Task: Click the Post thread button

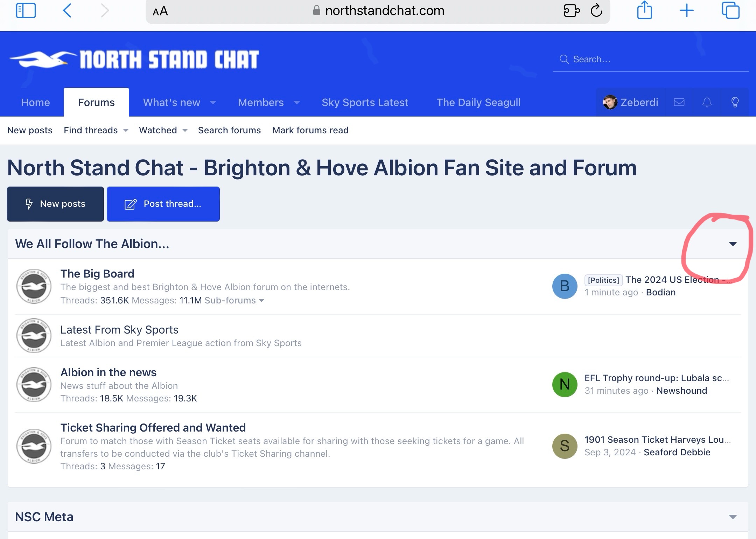Action: tap(163, 204)
